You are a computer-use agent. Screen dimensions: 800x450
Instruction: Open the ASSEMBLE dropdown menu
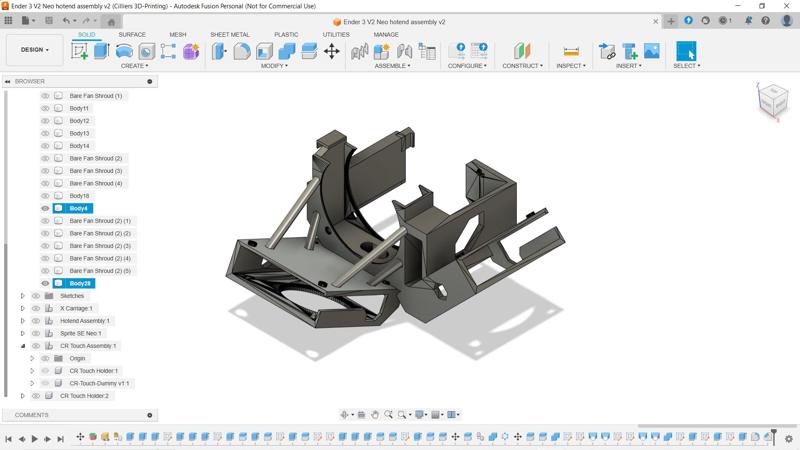tap(392, 66)
